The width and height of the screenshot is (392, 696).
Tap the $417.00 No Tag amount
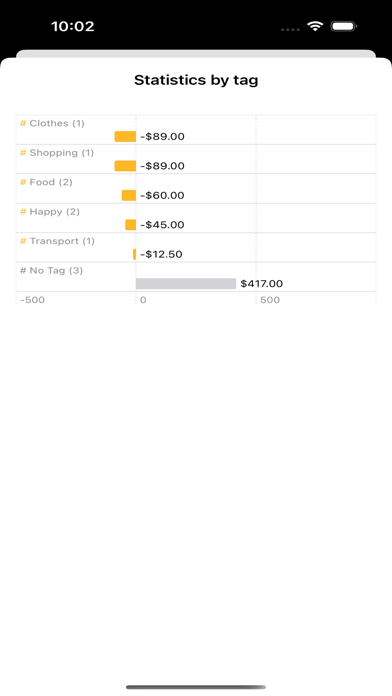261,284
